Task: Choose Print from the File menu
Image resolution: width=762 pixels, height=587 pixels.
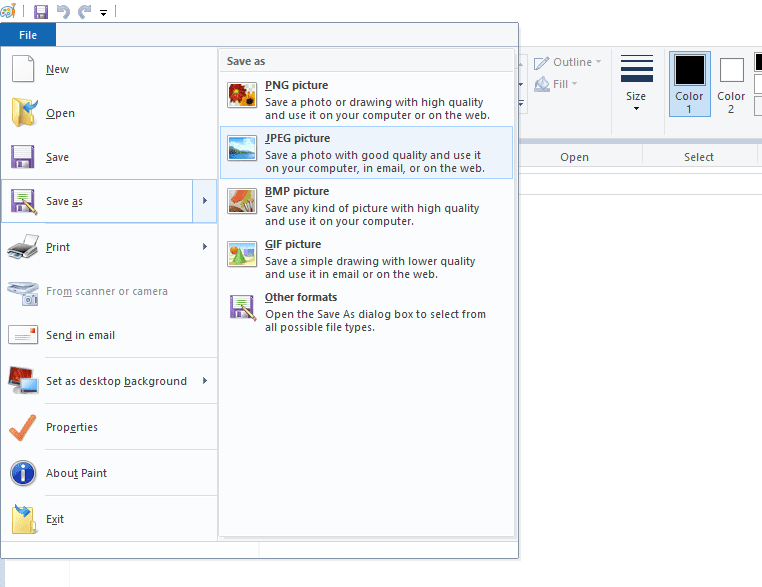Action: pyautogui.click(x=109, y=247)
